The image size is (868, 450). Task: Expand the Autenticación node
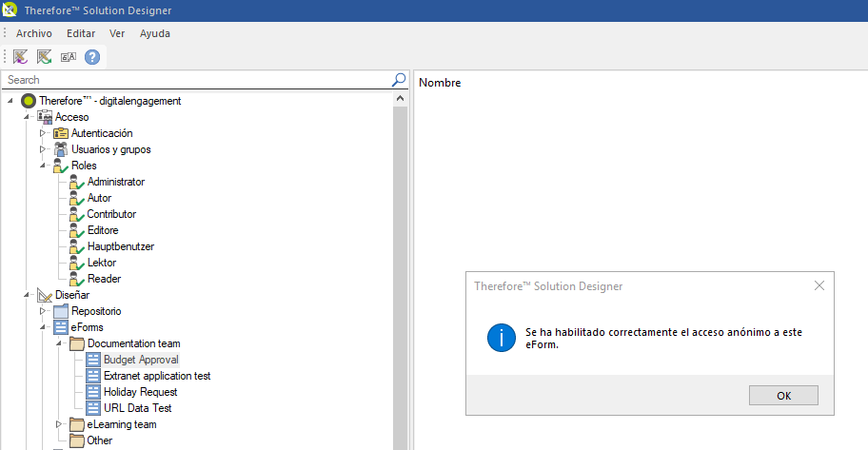[x=42, y=133]
